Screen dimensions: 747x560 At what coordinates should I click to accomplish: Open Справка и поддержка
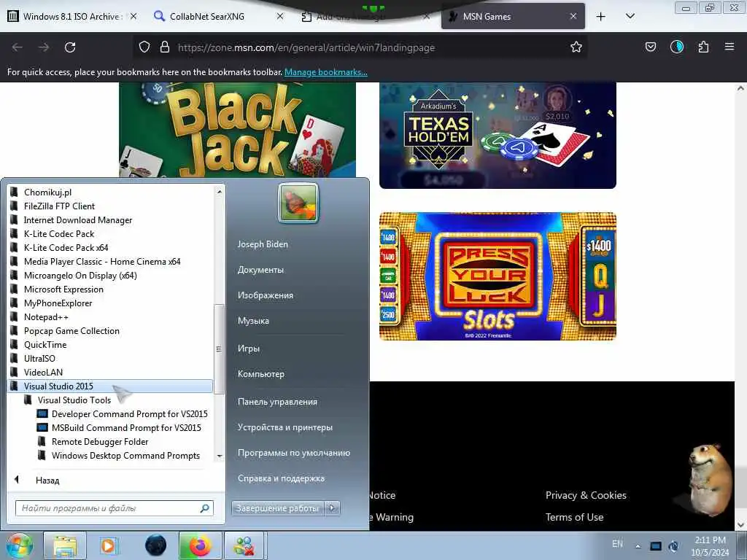click(x=281, y=478)
